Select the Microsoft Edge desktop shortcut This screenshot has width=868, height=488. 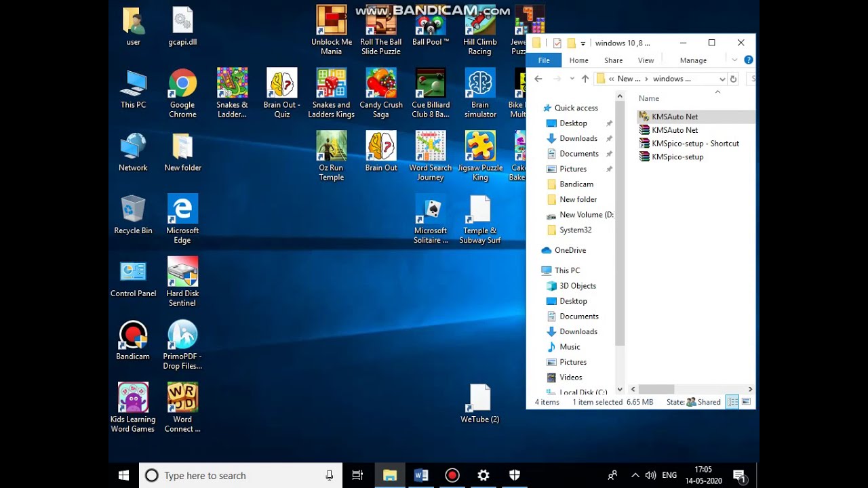[x=182, y=219]
